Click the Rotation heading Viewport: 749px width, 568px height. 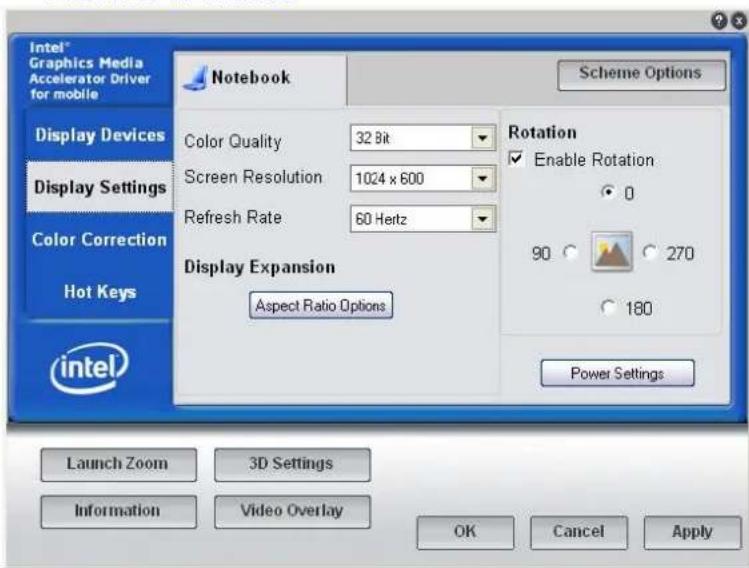[542, 132]
